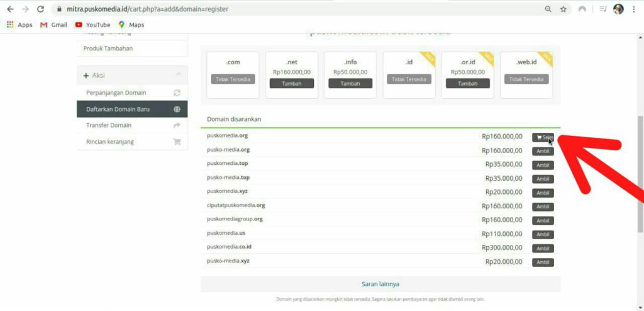Click the browser forward arrow
Viewport: 644px width, 311px height.
click(x=25, y=9)
